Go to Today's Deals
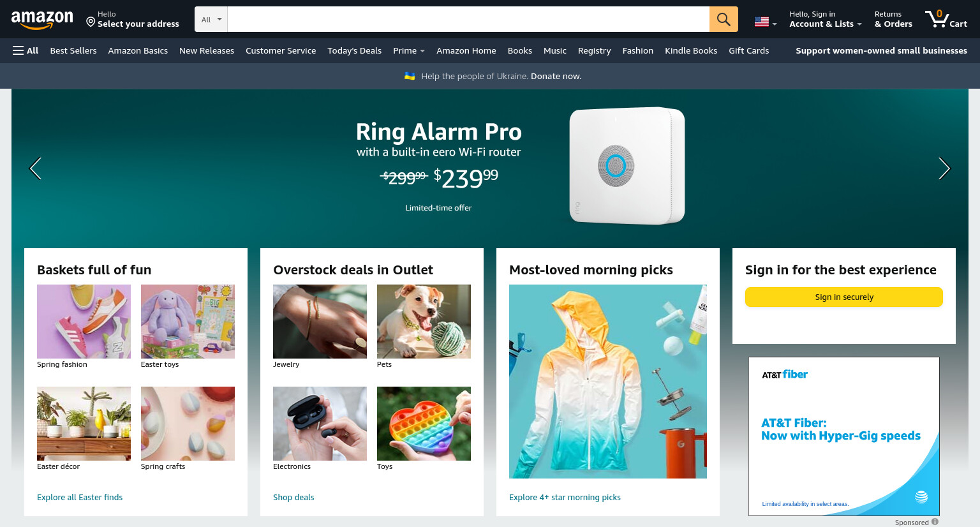980x527 pixels. coord(354,50)
